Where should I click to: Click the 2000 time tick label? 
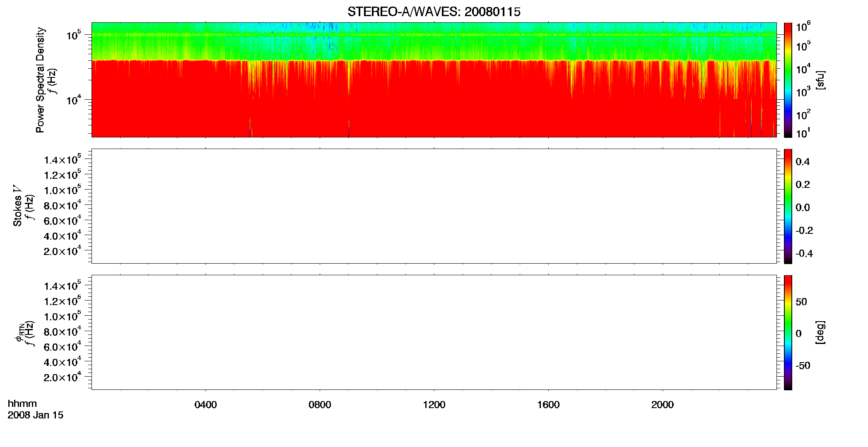pyautogui.click(x=663, y=405)
